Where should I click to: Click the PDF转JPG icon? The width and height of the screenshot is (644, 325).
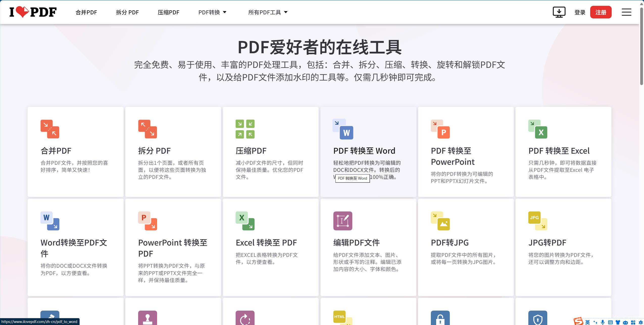(x=440, y=221)
